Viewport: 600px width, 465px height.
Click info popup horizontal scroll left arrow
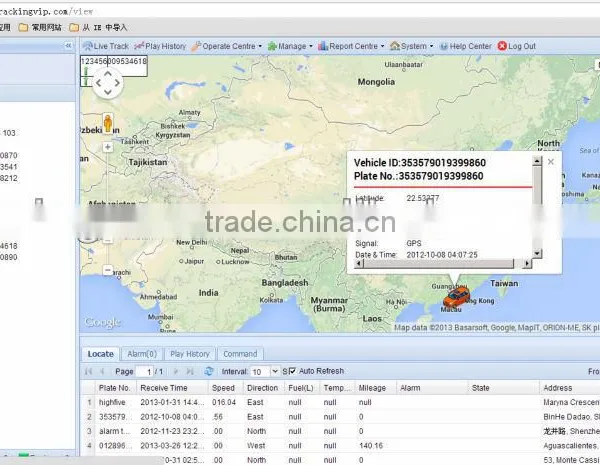point(359,263)
